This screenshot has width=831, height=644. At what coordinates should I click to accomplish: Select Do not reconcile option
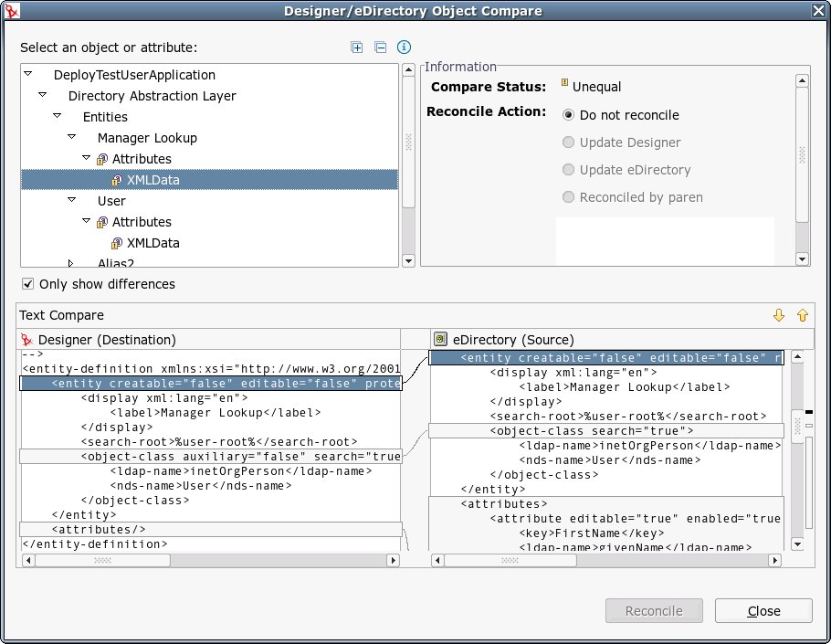tap(568, 115)
